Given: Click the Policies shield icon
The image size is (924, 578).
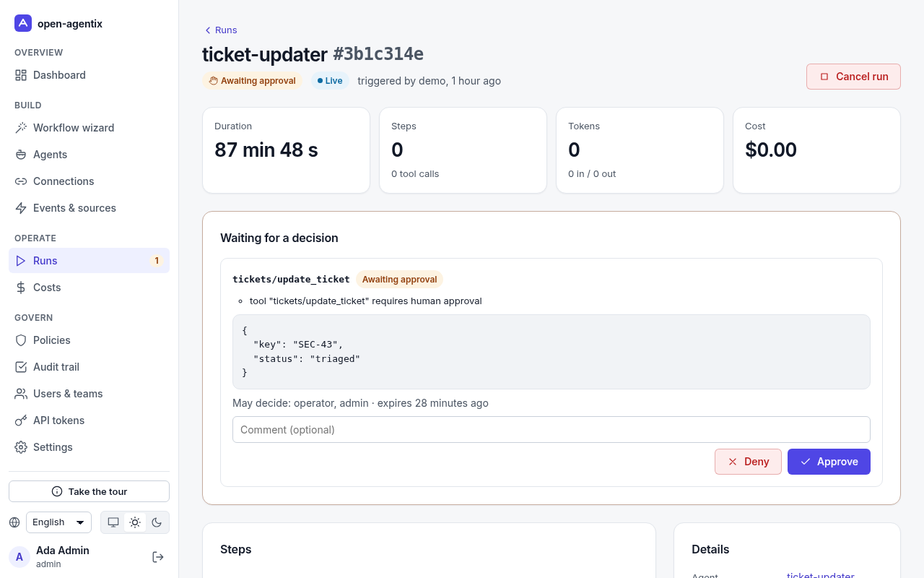Looking at the screenshot, I should click(21, 340).
